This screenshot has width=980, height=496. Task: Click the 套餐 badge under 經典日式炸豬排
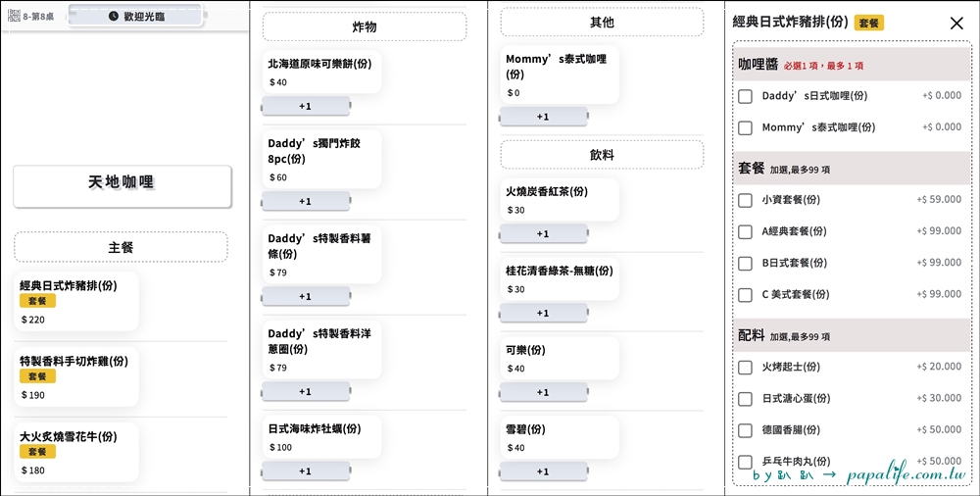click(x=37, y=301)
